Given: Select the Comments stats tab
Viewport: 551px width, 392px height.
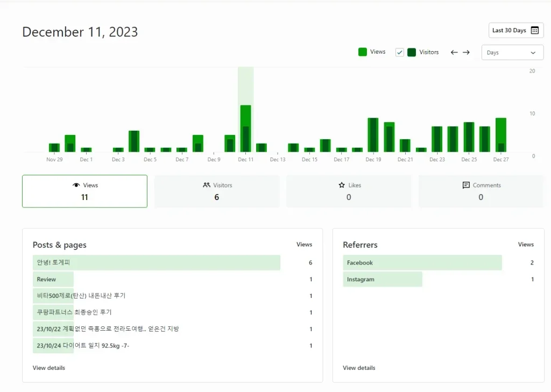Looking at the screenshot, I should click(x=481, y=191).
